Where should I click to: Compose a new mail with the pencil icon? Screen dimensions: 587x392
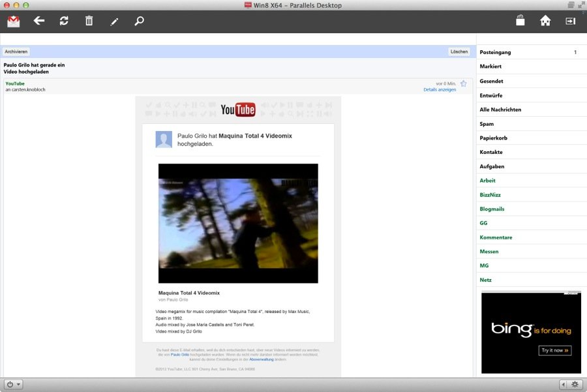point(114,22)
